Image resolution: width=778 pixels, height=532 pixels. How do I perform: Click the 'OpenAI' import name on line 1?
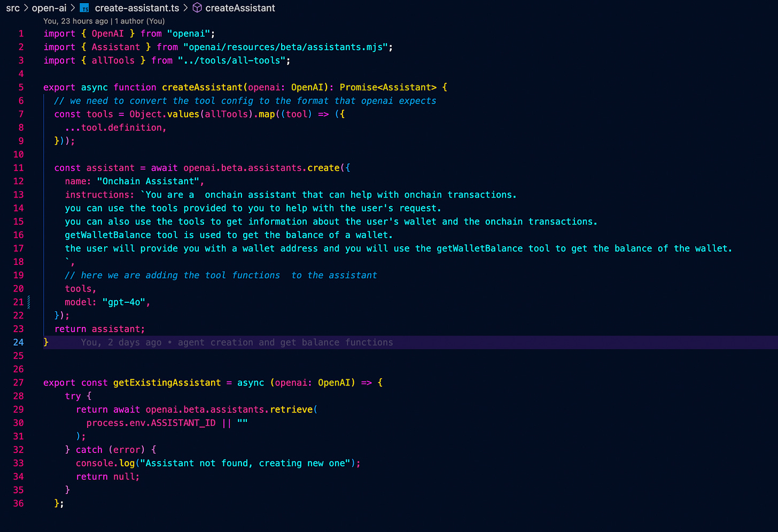pyautogui.click(x=107, y=34)
